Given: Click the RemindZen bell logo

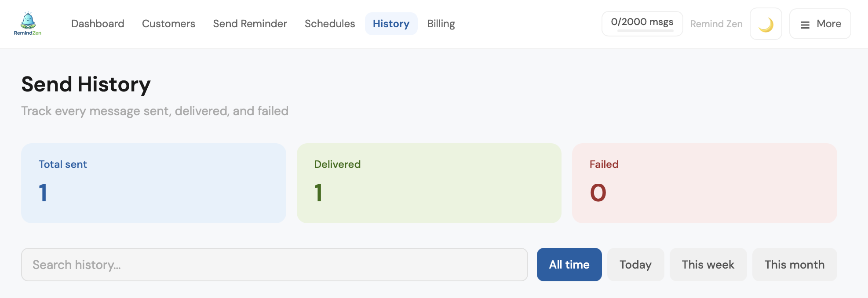Looking at the screenshot, I should coord(28,23).
